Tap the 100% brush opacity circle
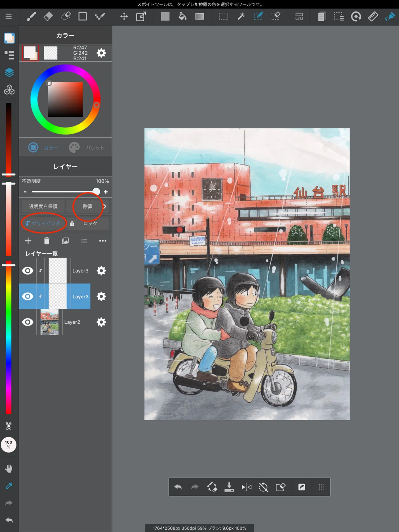 (x=9, y=445)
